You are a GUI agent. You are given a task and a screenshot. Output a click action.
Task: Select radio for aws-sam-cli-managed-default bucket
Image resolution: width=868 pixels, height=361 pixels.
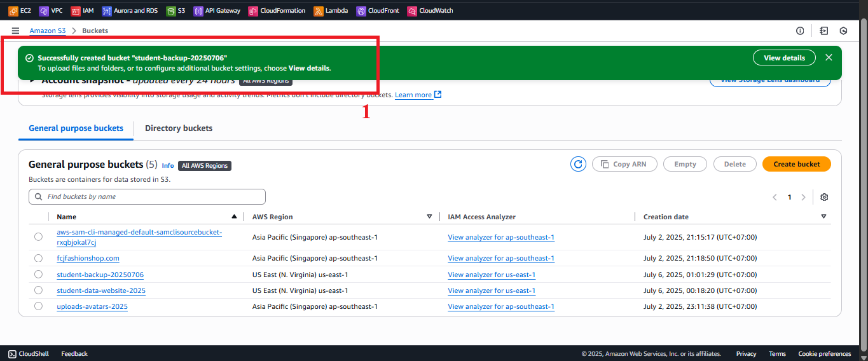[x=39, y=236]
